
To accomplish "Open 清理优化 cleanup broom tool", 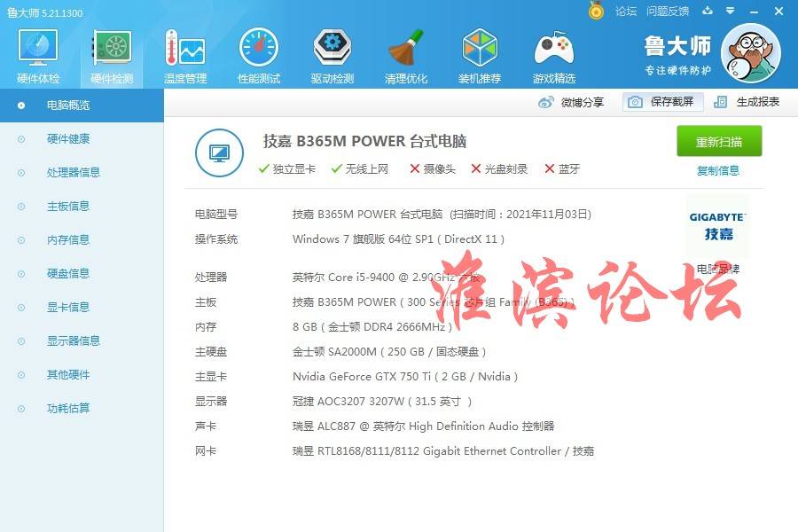I will tap(406, 57).
